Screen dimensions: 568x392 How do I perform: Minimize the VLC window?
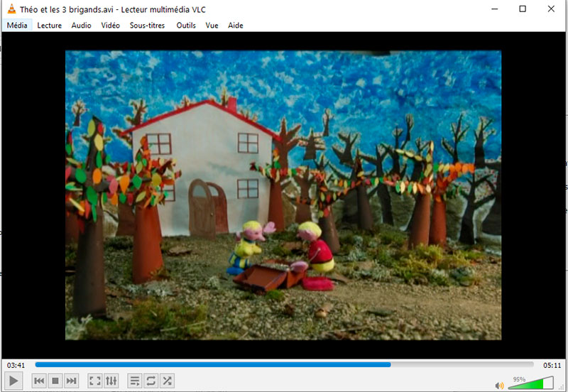[x=494, y=9]
